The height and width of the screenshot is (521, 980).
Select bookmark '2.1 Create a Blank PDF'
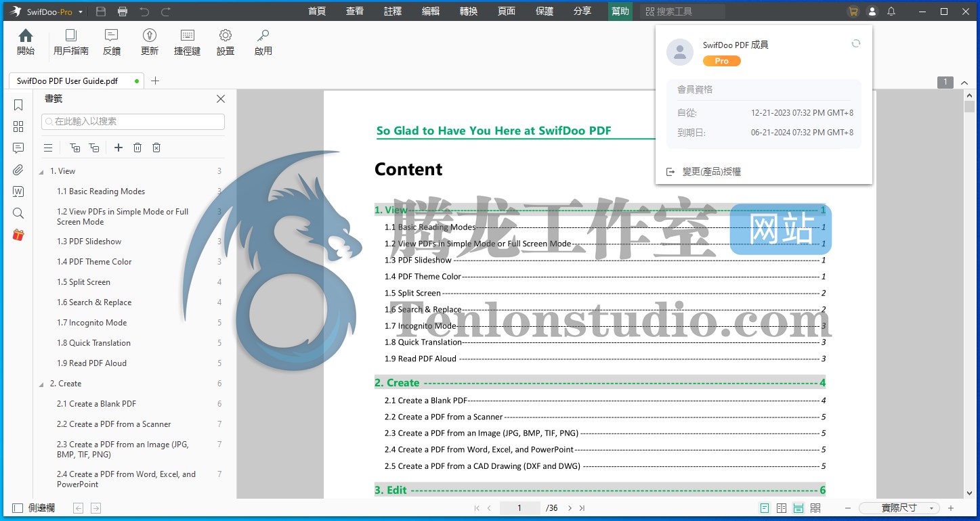point(96,404)
